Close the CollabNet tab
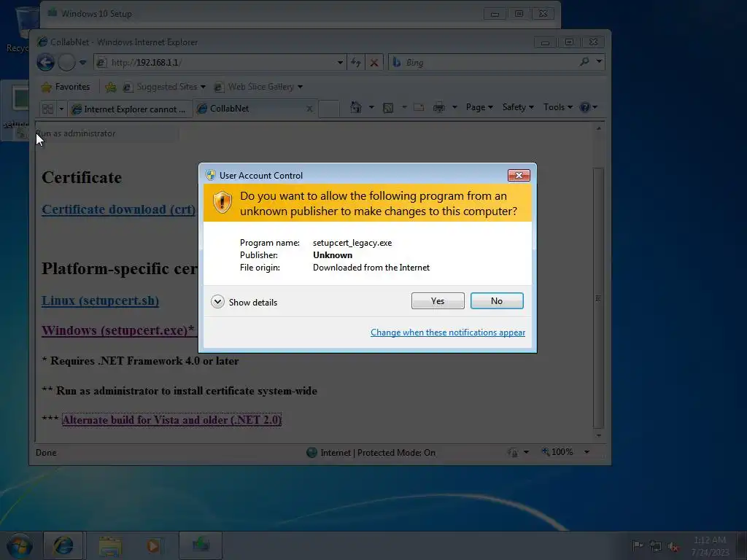Screen dimensions: 747x560 pyautogui.click(x=309, y=109)
